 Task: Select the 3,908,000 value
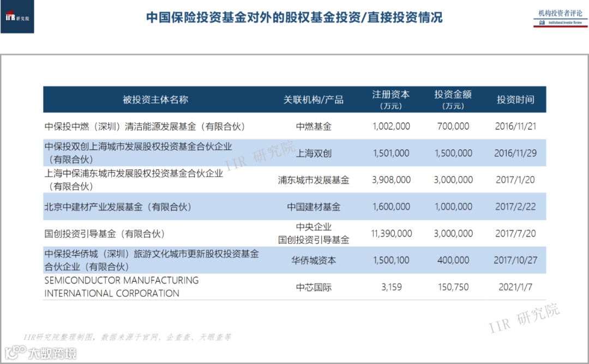[x=391, y=180]
